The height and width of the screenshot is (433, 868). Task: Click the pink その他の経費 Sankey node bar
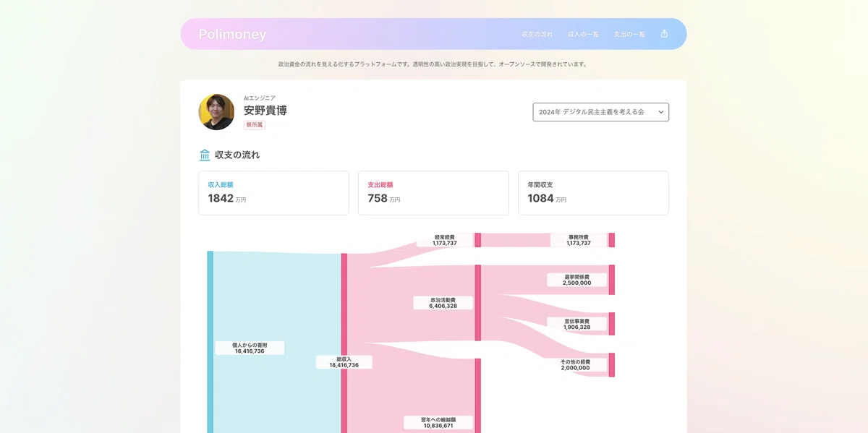click(611, 365)
